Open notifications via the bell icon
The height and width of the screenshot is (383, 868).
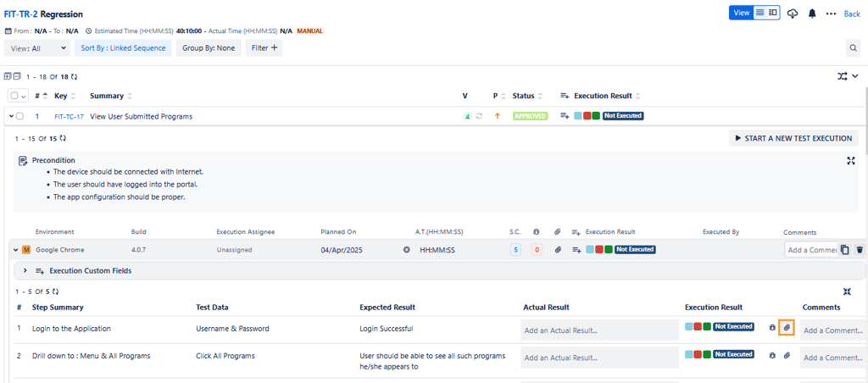point(812,14)
